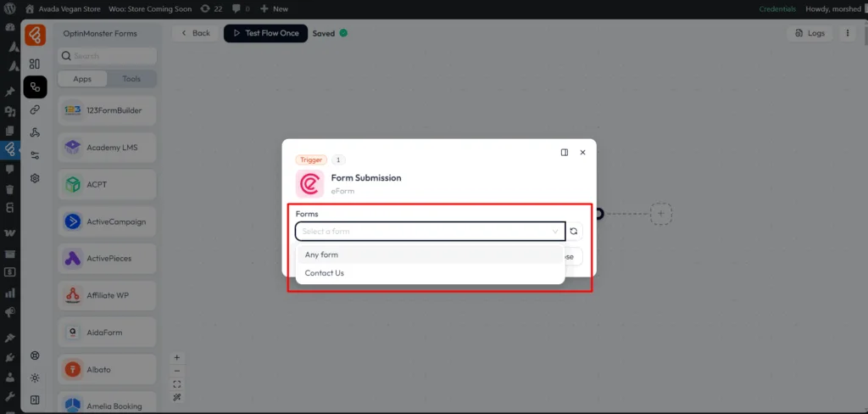Open Avada Vegan Store site link
This screenshot has height=414, width=868.
click(x=62, y=8)
